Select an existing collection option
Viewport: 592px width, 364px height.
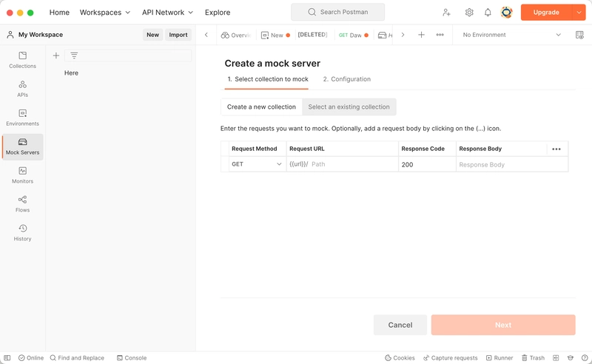(x=349, y=107)
